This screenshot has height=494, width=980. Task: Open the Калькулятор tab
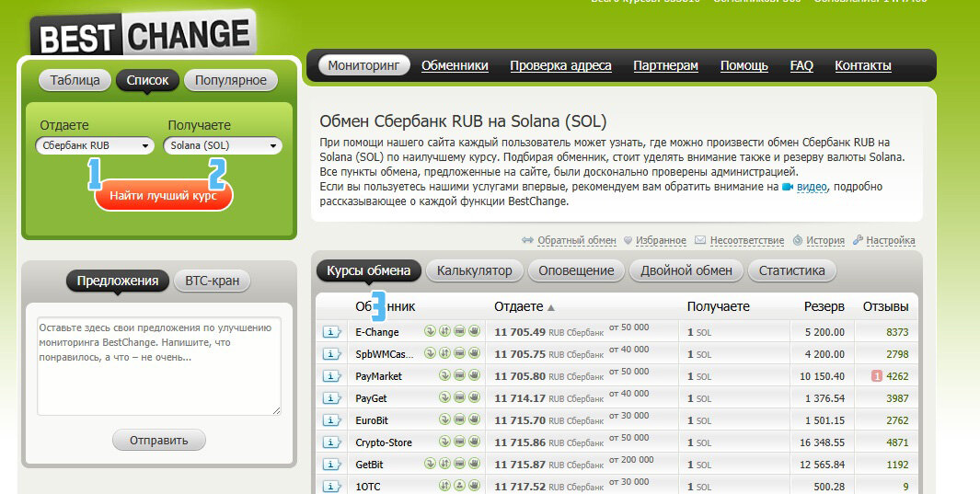click(475, 270)
